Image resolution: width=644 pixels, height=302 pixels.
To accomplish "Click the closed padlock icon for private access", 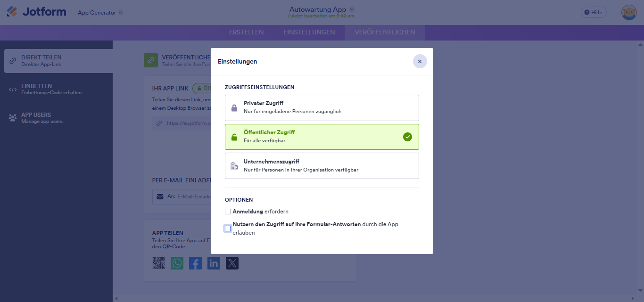I will click(234, 108).
